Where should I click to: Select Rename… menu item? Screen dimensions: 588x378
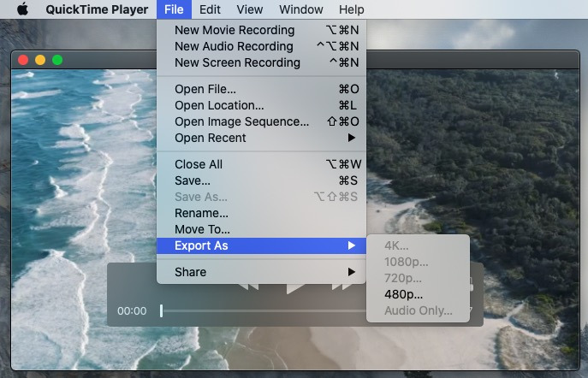[261, 213]
